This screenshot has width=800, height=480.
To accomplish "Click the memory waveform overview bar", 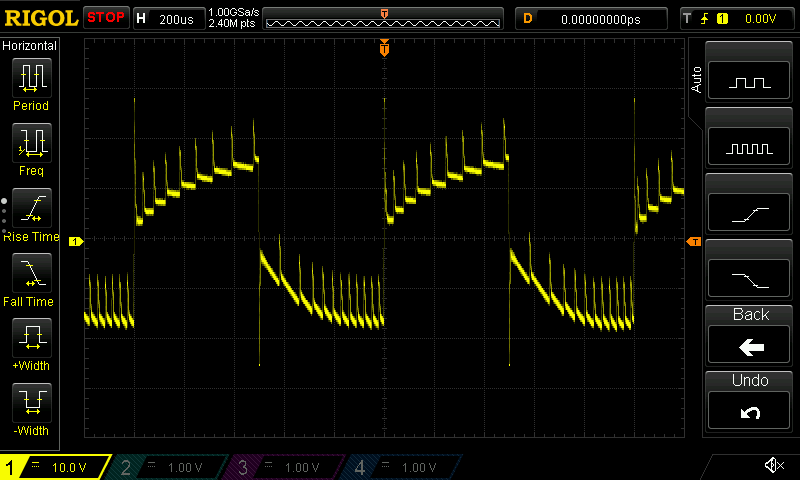I will tap(383, 19).
